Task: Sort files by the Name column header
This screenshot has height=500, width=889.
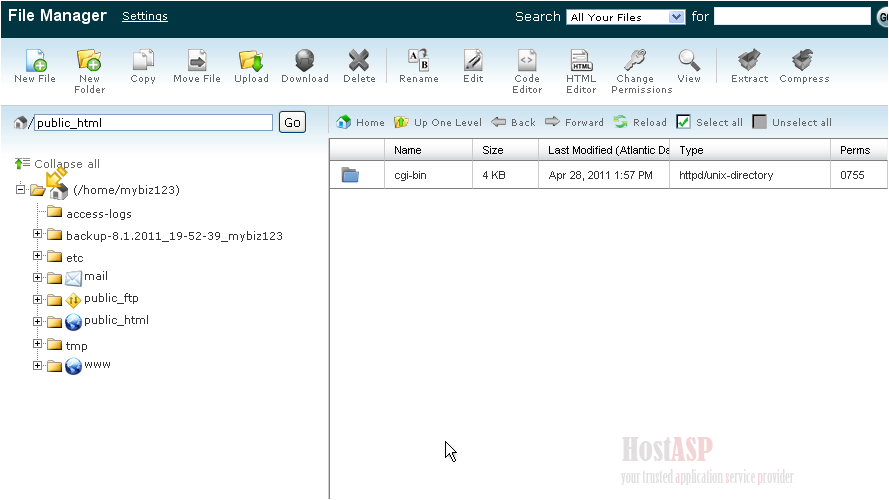Action: tap(408, 150)
